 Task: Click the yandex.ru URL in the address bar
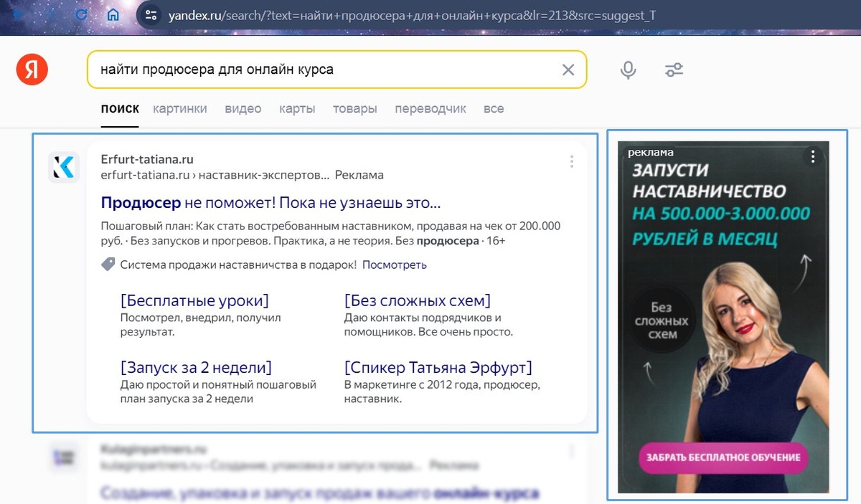pyautogui.click(x=412, y=15)
